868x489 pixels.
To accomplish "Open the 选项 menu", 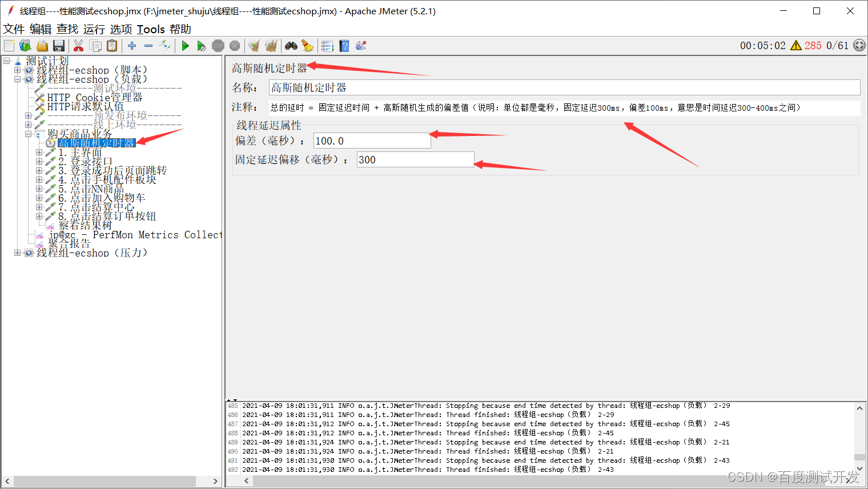I will click(x=121, y=29).
